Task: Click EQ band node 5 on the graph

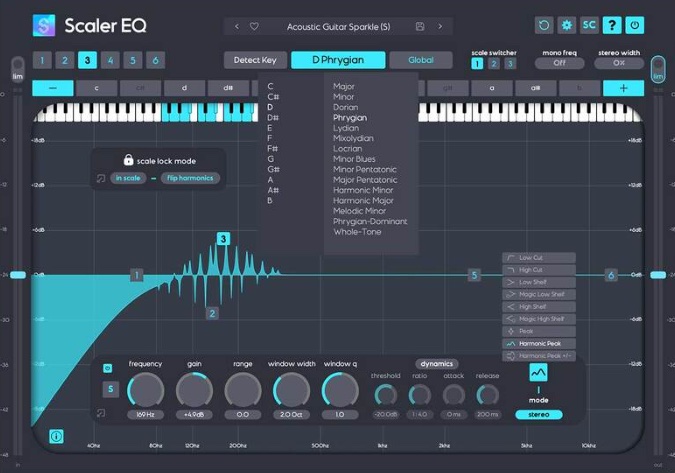Action: point(474,275)
